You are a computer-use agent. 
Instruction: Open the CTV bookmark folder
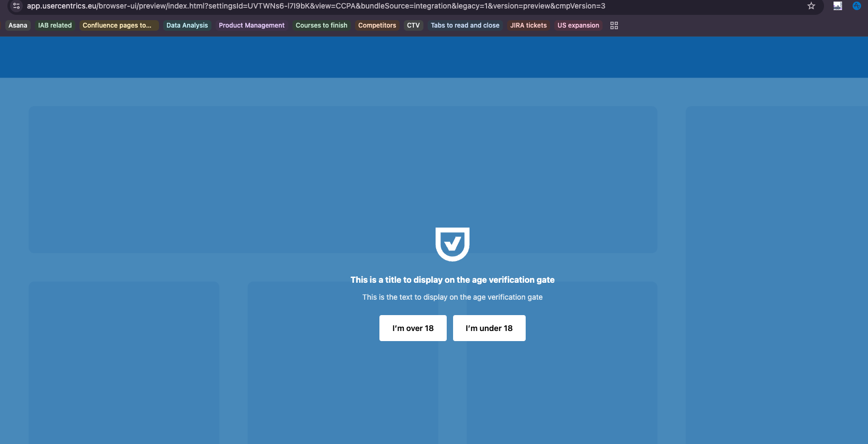pos(413,25)
